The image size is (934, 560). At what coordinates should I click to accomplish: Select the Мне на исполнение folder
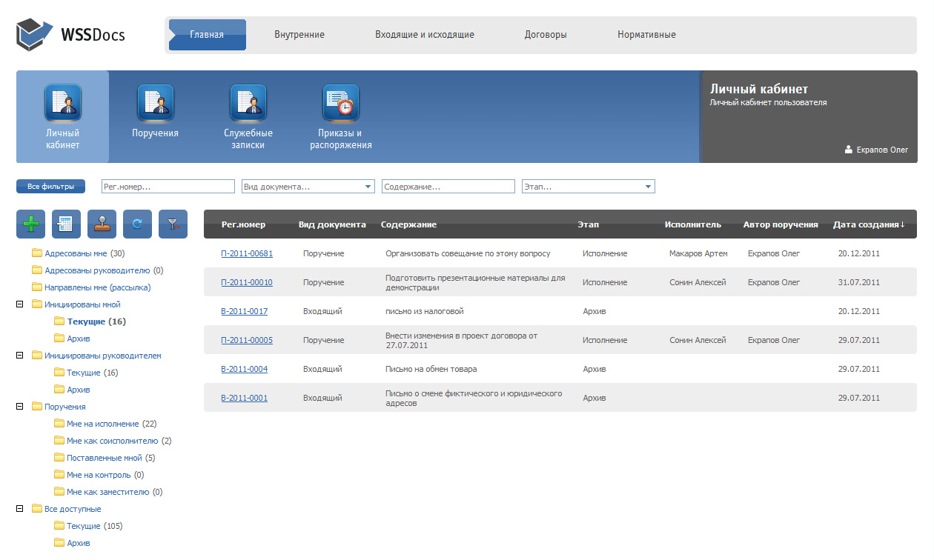tap(102, 424)
